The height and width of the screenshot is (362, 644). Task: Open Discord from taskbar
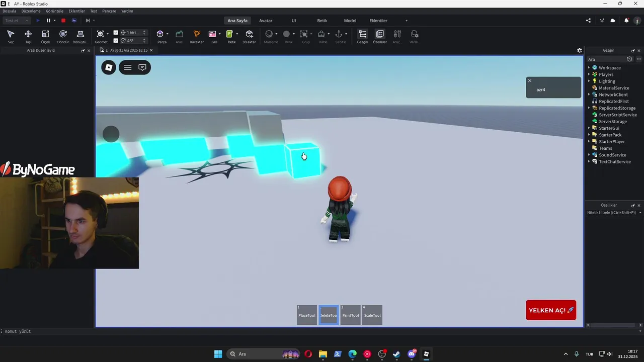pos(412,354)
